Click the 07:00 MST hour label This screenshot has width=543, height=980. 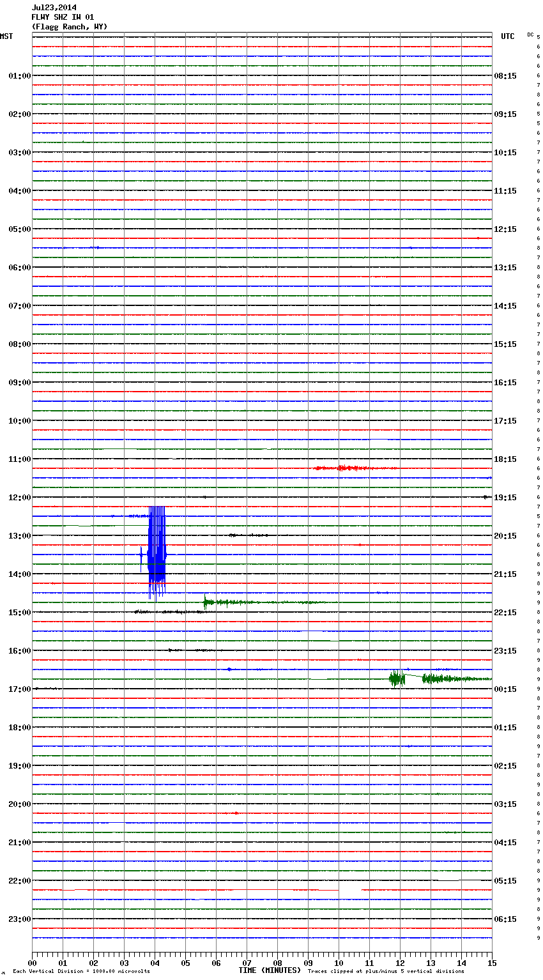[20, 306]
